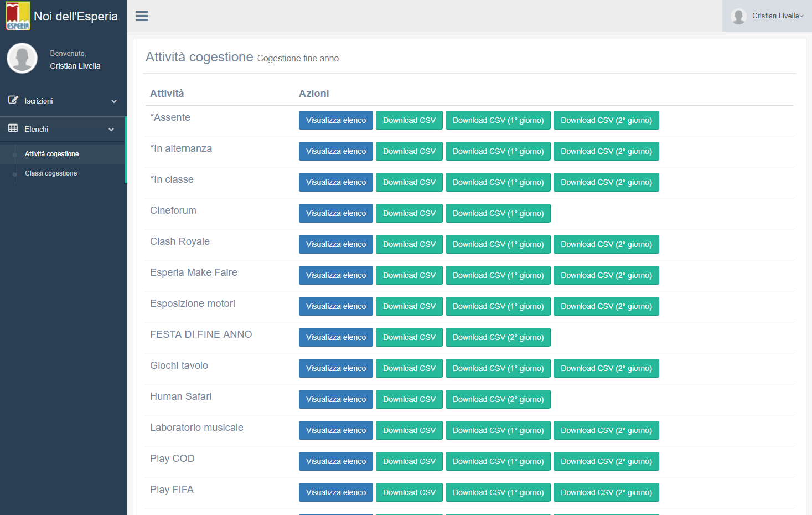Open the Cristian Livella user dropdown

pyautogui.click(x=777, y=16)
